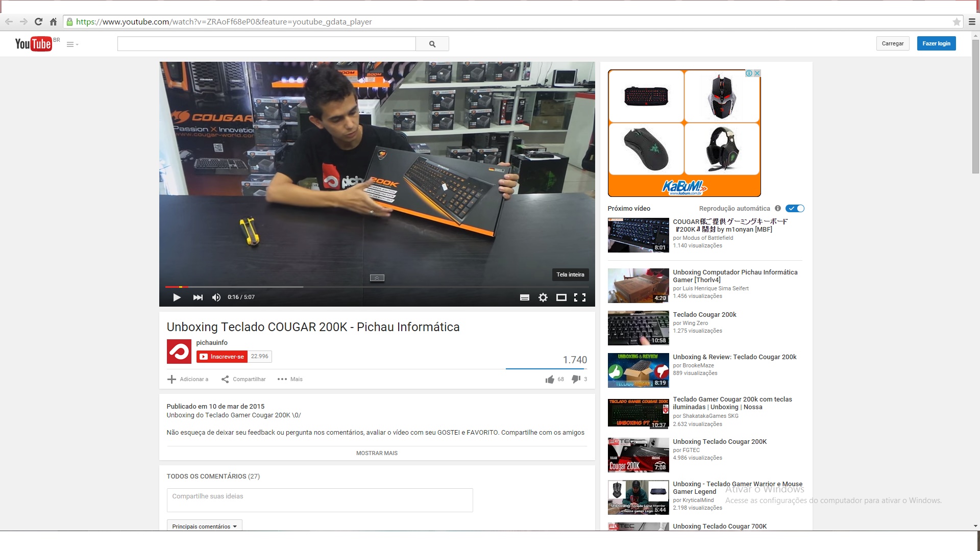Toggle Reprodução automática switch
This screenshot has width=980, height=551.
point(795,208)
